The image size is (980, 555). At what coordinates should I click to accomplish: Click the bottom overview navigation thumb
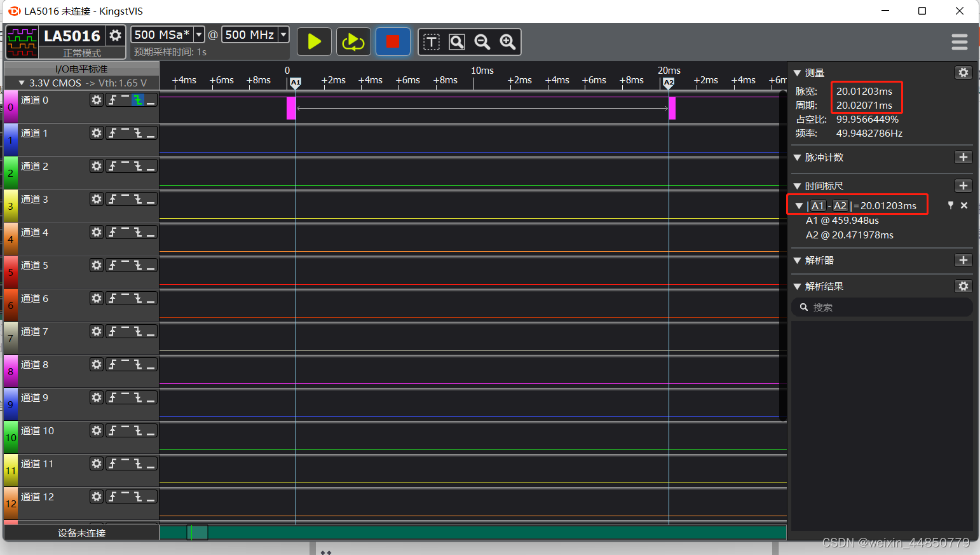coord(198,532)
